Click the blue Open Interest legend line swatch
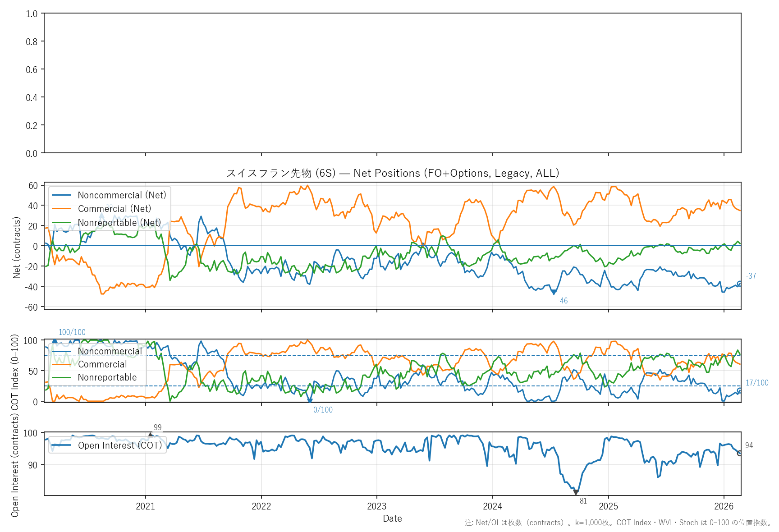Screen dimensions: 779x532 click(x=61, y=445)
